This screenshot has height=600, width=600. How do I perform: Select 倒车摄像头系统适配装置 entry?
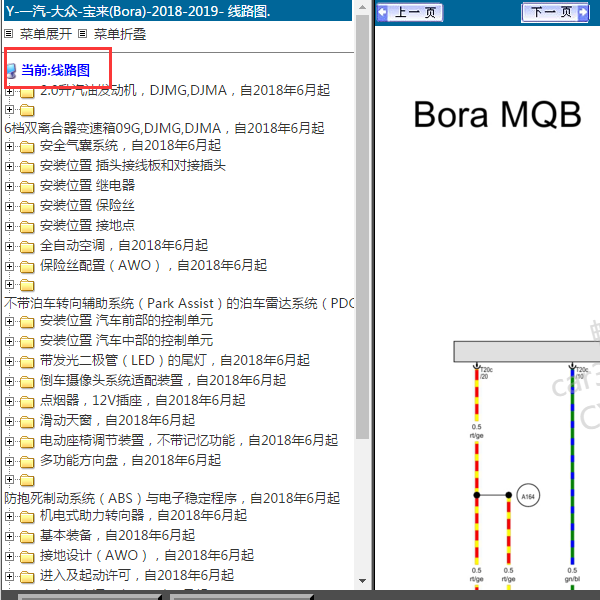[x=163, y=380]
